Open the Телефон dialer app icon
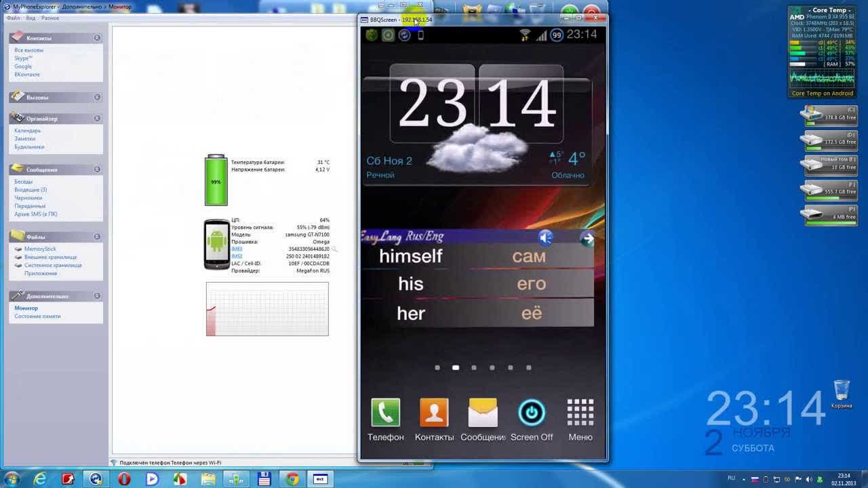The image size is (868, 488). click(385, 413)
